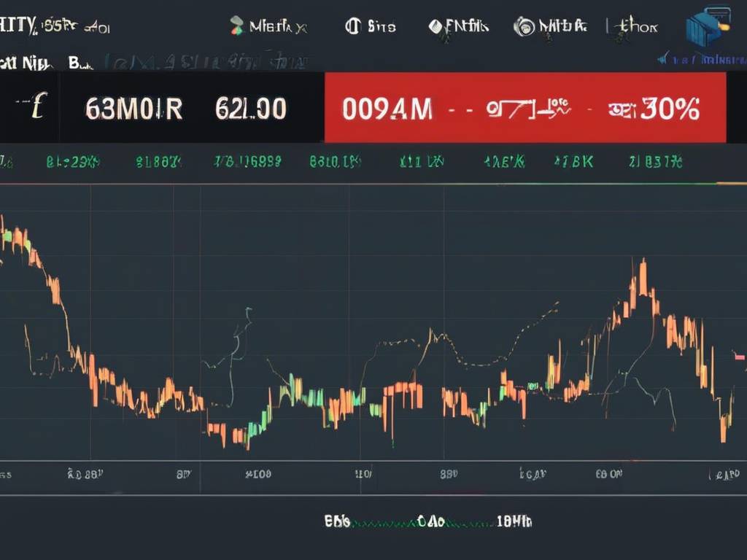
Task: Click the round spiral icon in top bar
Action: [x=524, y=26]
